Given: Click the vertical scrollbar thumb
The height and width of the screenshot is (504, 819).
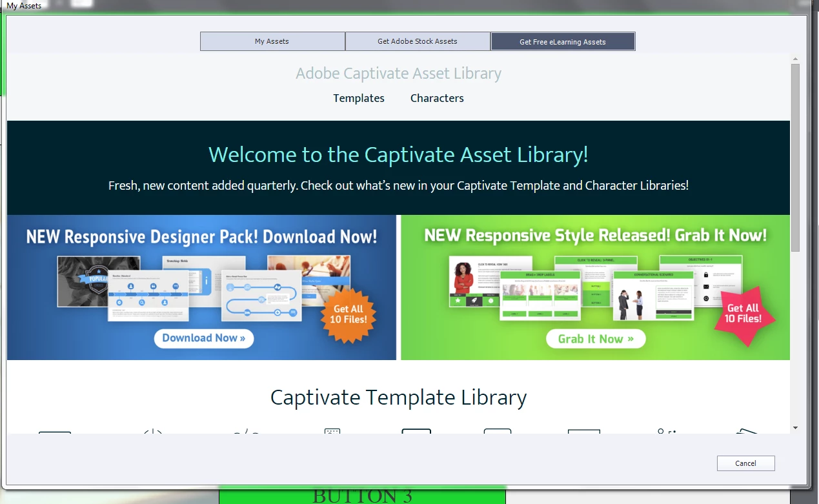Looking at the screenshot, I should [795, 157].
